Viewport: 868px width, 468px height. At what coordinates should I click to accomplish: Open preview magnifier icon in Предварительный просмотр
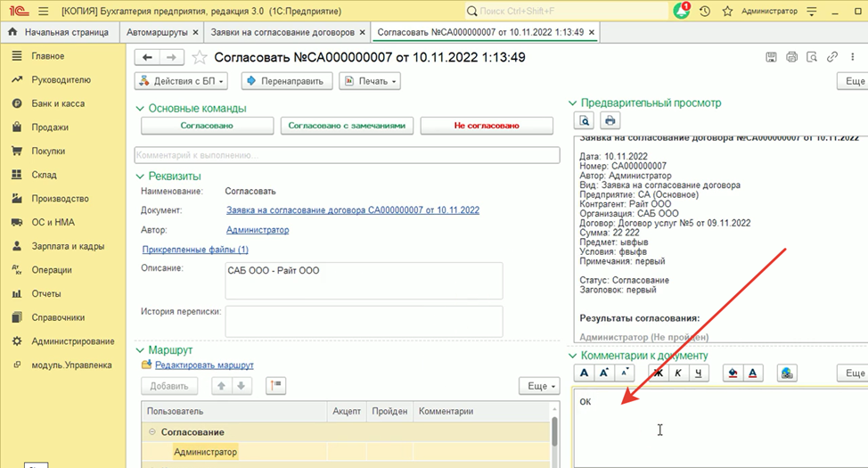pyautogui.click(x=585, y=120)
